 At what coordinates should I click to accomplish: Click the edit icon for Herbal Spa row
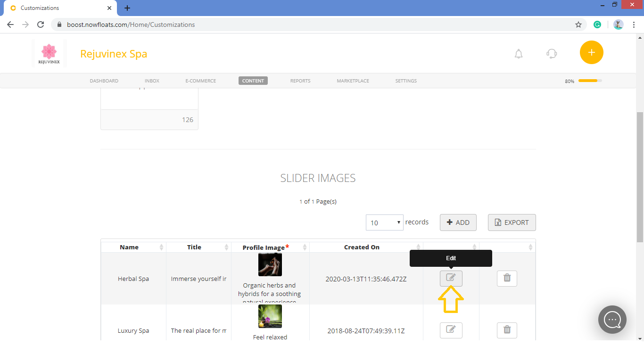(x=451, y=279)
